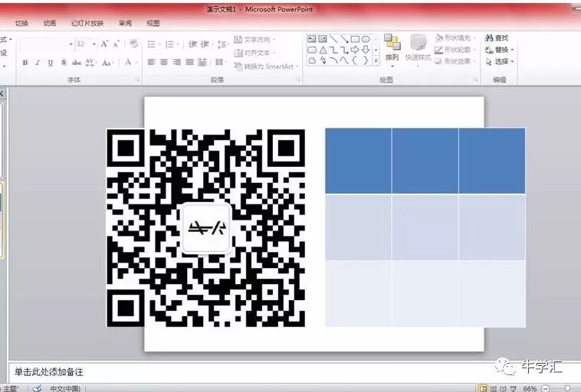Switch to 动画 animations tab
Image resolution: width=581 pixels, height=392 pixels.
[50, 23]
